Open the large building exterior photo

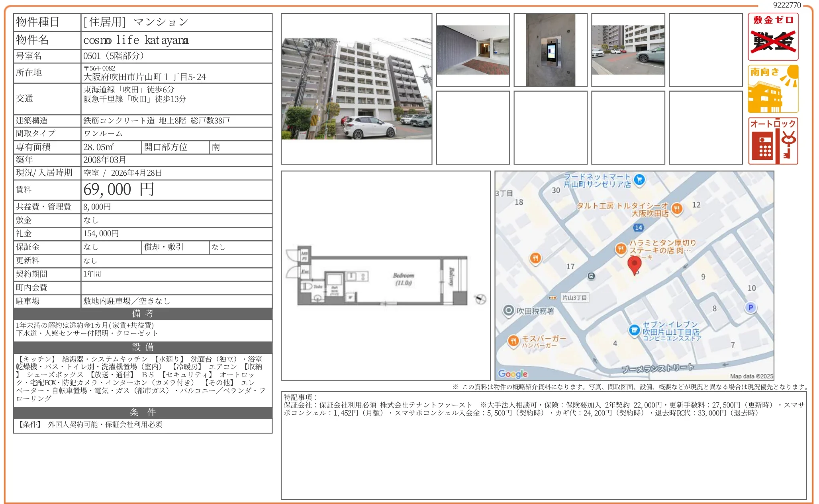coord(356,89)
